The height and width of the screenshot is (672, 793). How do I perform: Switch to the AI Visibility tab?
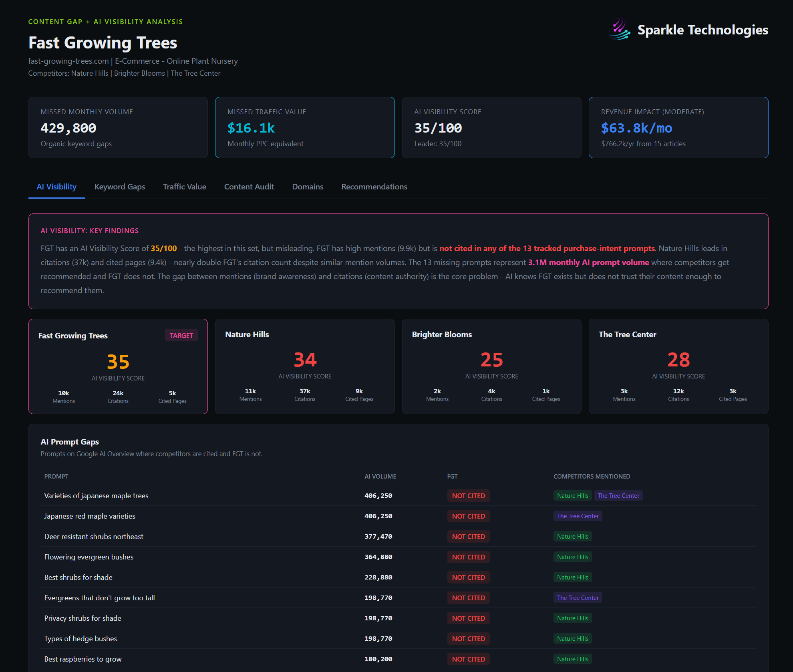click(x=56, y=187)
